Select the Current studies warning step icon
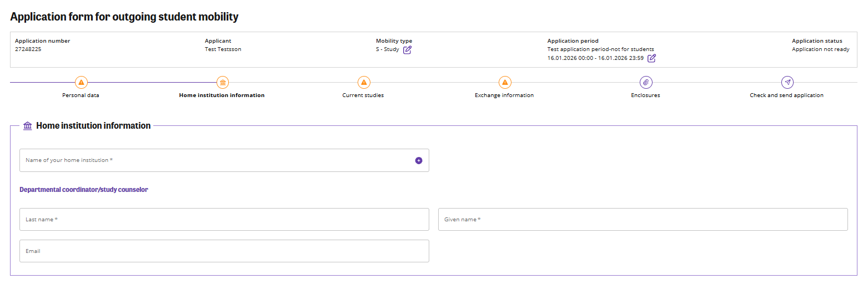This screenshot has width=868, height=284. pos(363,83)
